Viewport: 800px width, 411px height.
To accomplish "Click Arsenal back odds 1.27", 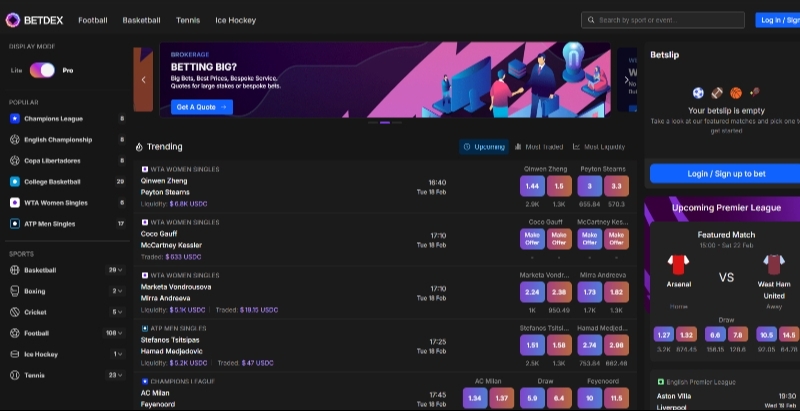I will coord(664,335).
